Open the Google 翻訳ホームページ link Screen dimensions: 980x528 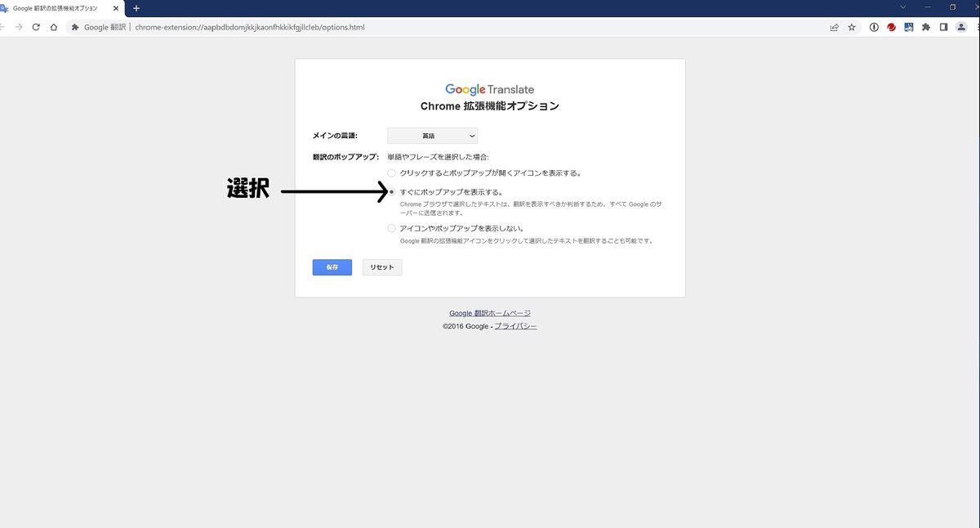(x=490, y=313)
